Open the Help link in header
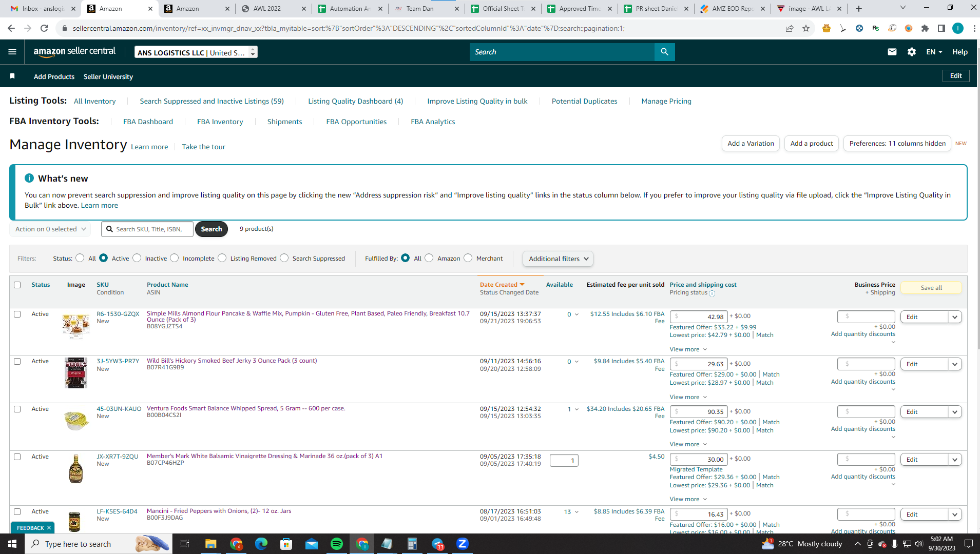This screenshot has width=980, height=554. 960,52
